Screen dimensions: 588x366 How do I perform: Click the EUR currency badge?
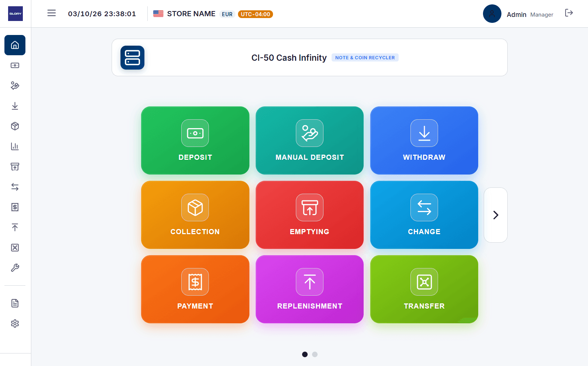click(227, 14)
